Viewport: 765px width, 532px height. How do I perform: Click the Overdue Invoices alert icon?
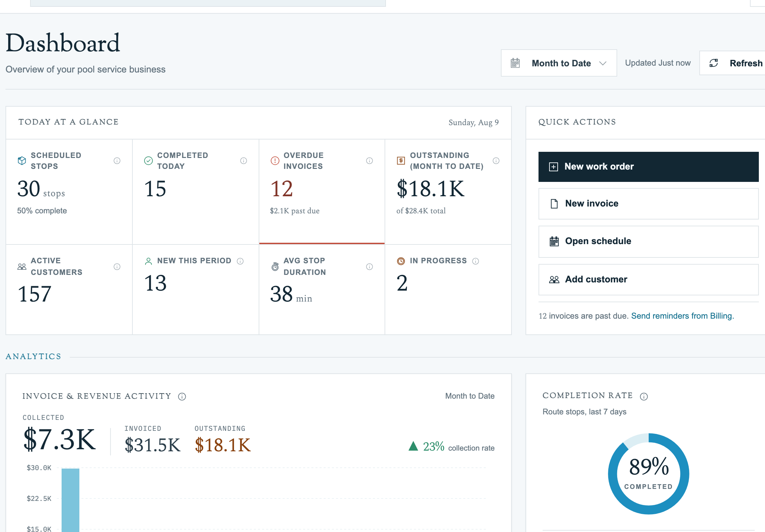275,161
